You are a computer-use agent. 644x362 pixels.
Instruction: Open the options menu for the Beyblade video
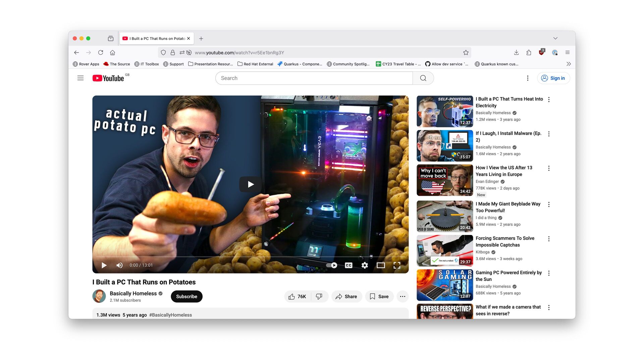tap(549, 204)
